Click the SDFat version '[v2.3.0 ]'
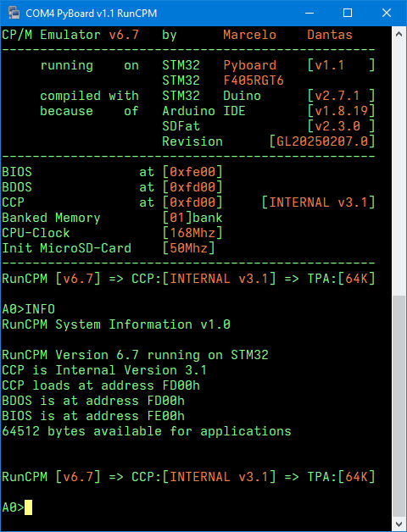The width and height of the screenshot is (407, 532). [341, 126]
